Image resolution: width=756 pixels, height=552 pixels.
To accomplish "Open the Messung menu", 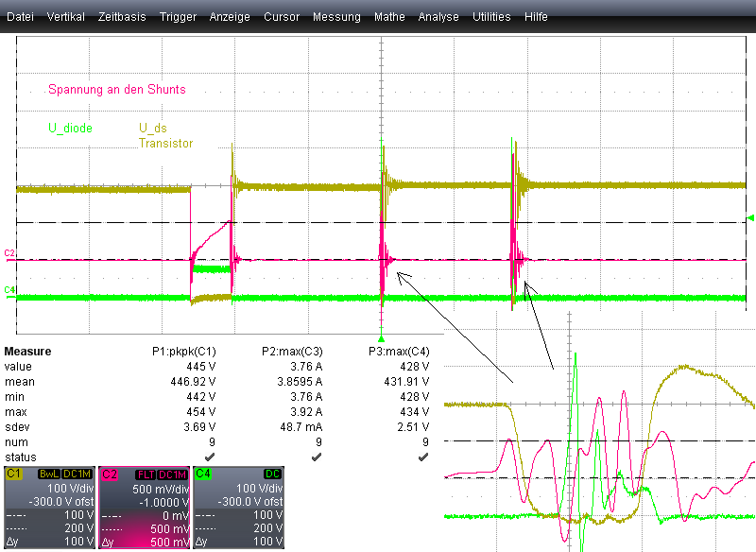I will pos(336,17).
